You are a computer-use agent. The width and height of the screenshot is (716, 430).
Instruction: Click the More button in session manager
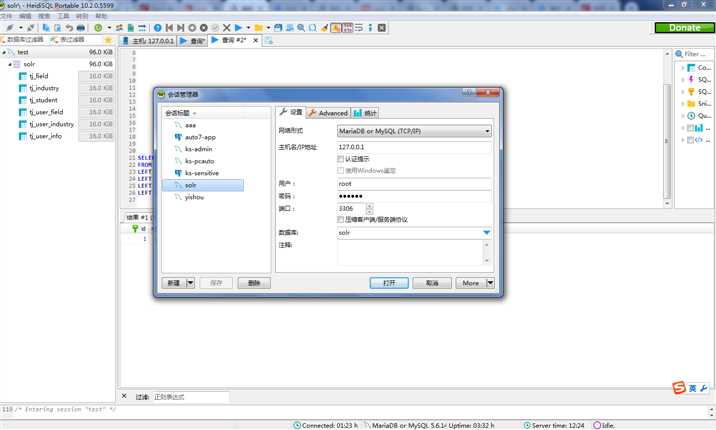471,283
